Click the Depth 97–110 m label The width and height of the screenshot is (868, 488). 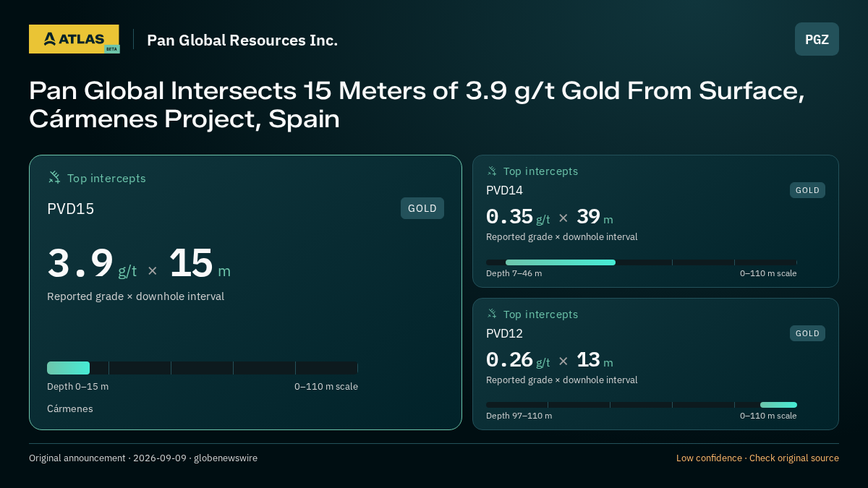pos(519,416)
